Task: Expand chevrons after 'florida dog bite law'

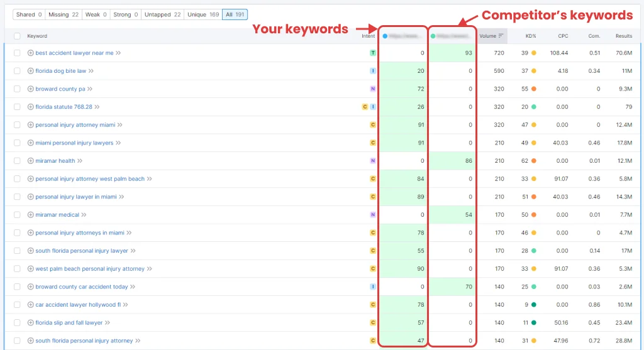Action: pyautogui.click(x=91, y=71)
